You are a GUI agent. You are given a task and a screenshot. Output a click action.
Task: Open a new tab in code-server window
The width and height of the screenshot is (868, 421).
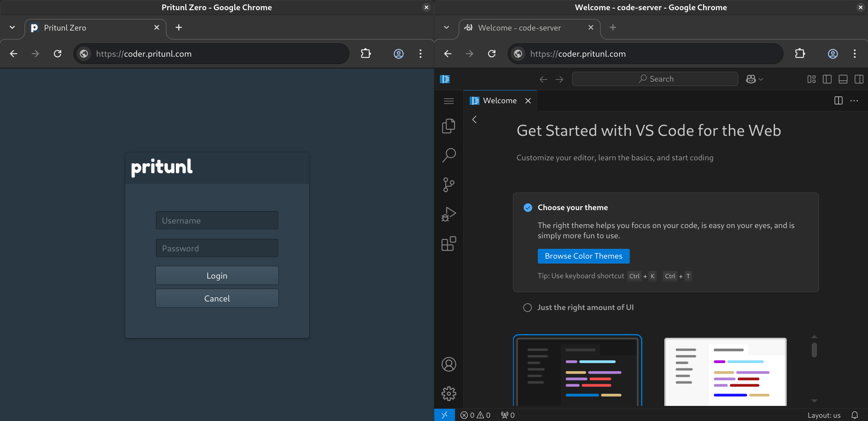pos(613,27)
